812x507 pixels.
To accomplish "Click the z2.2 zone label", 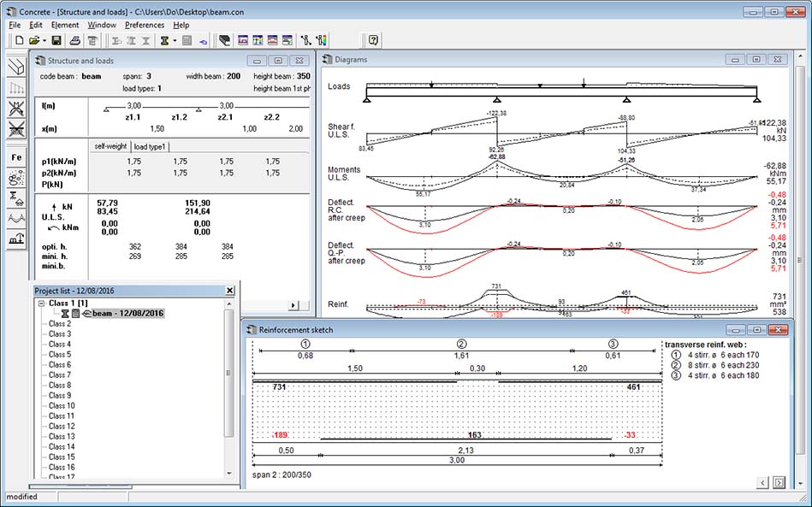I will click(x=272, y=117).
